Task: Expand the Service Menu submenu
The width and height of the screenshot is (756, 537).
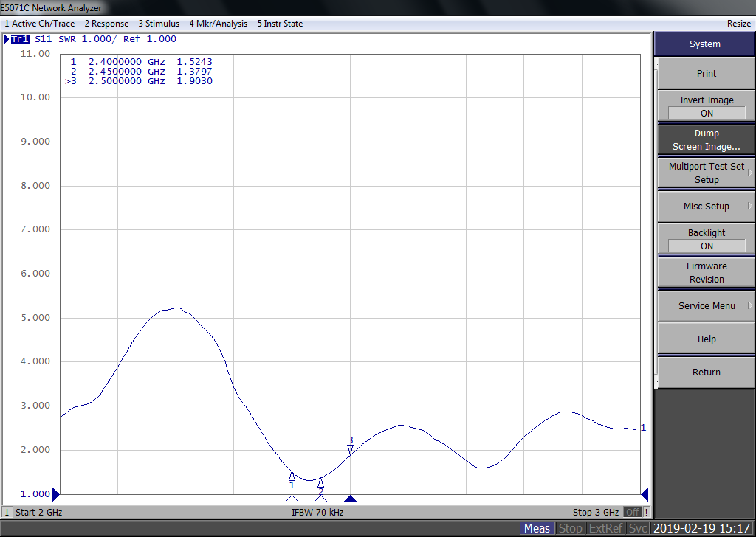Action: [707, 306]
